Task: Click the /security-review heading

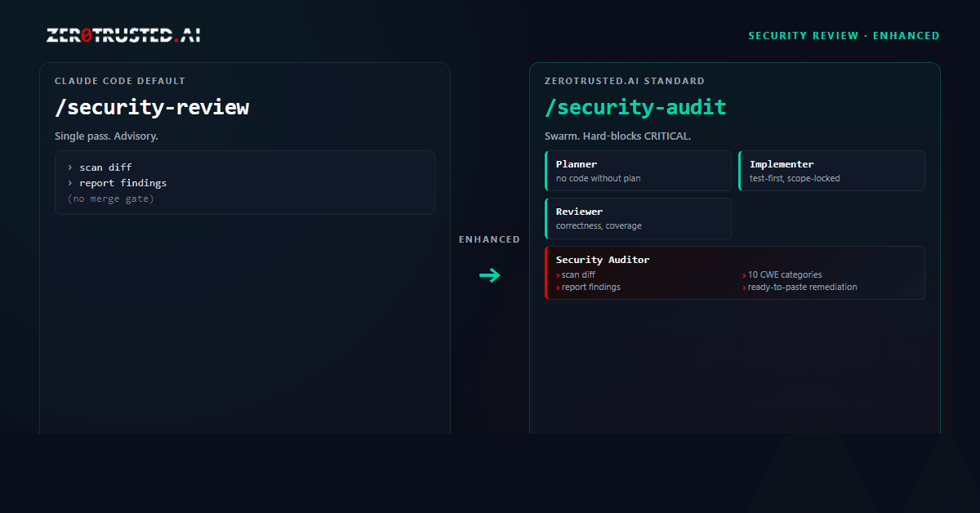Action: pos(152,107)
